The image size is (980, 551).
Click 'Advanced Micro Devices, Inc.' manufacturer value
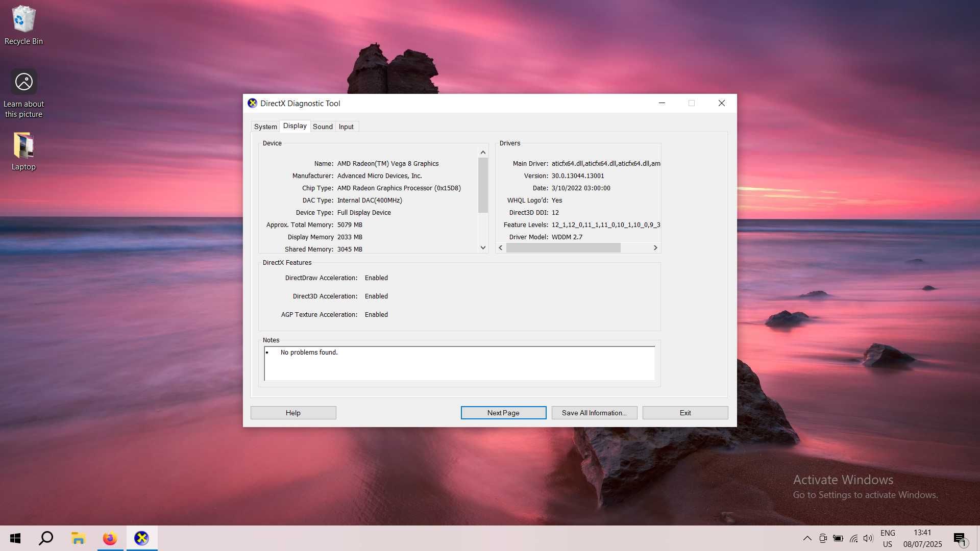tap(379, 176)
